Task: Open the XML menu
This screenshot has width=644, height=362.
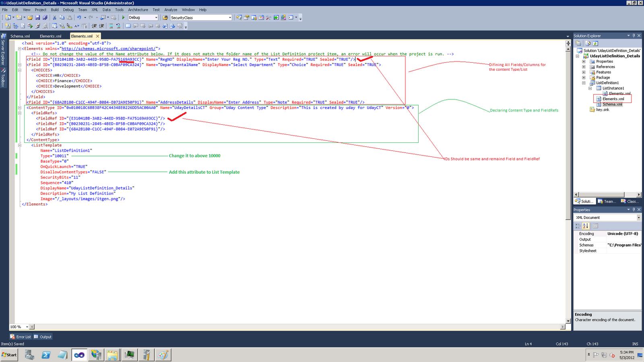Action: (x=95, y=10)
